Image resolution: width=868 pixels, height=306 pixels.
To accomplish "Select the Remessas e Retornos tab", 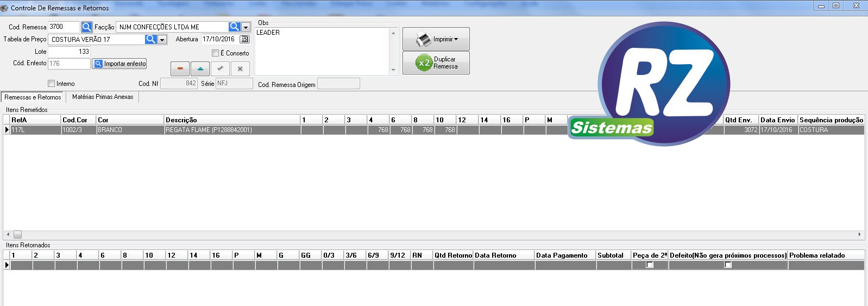I will click(33, 97).
